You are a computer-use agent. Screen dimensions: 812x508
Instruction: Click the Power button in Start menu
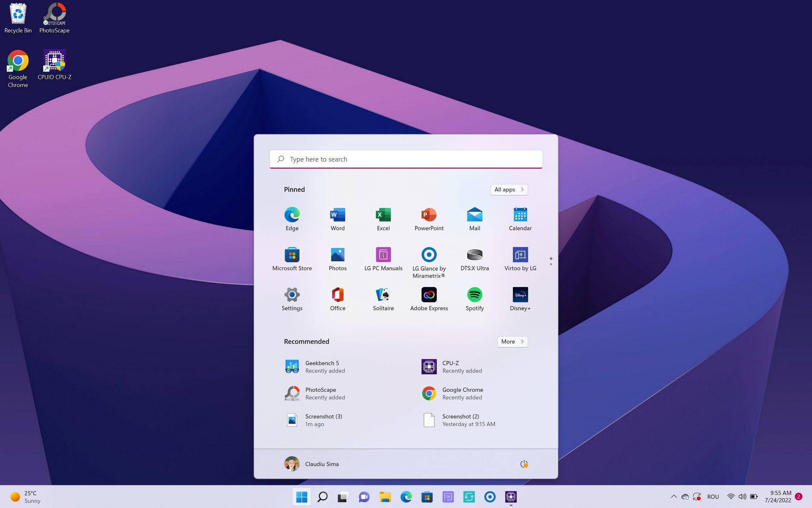pyautogui.click(x=524, y=464)
